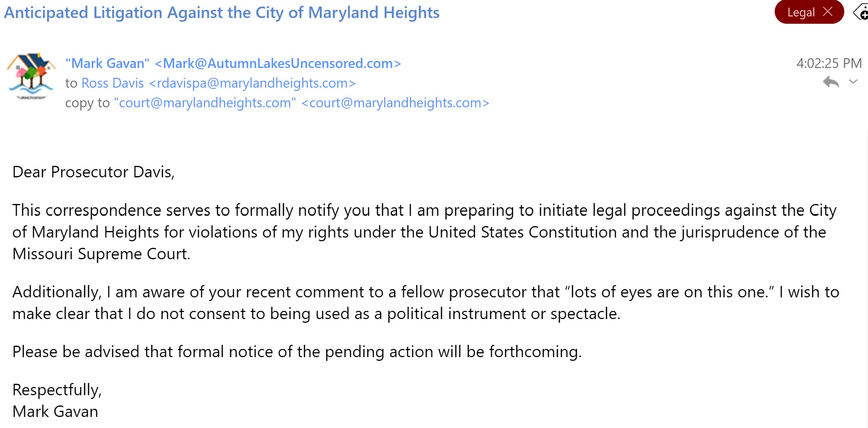Click the reply arrow icon
This screenshot has height=428, width=868.
[831, 82]
